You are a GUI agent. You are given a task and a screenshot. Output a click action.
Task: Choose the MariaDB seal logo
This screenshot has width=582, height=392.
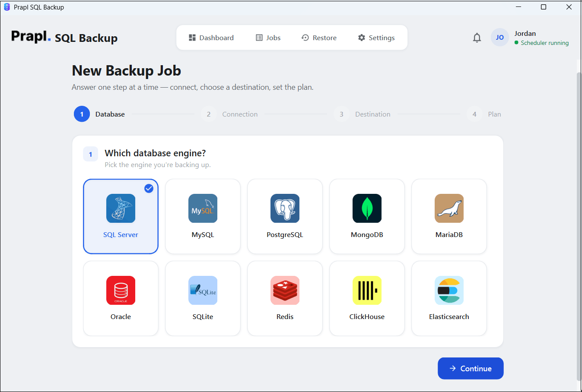coord(449,208)
